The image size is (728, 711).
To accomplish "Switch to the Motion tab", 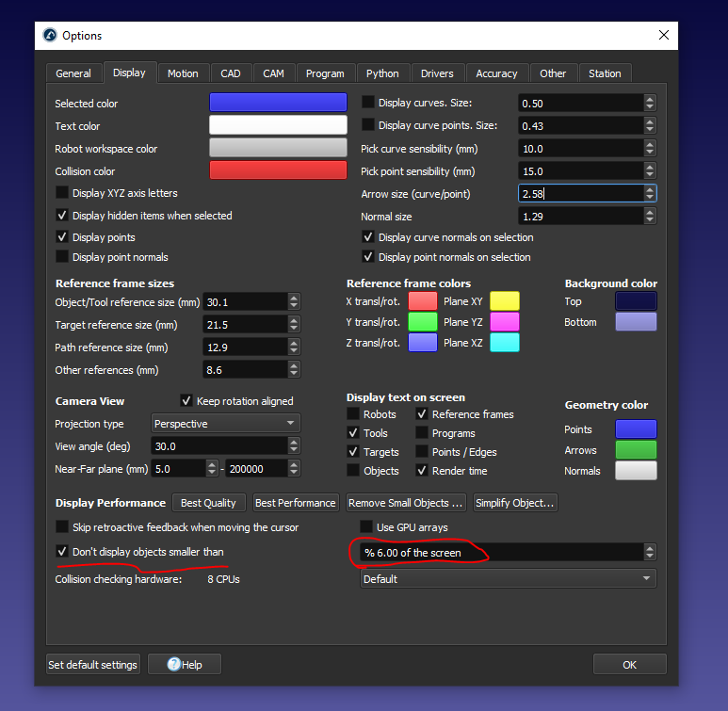I will click(183, 73).
